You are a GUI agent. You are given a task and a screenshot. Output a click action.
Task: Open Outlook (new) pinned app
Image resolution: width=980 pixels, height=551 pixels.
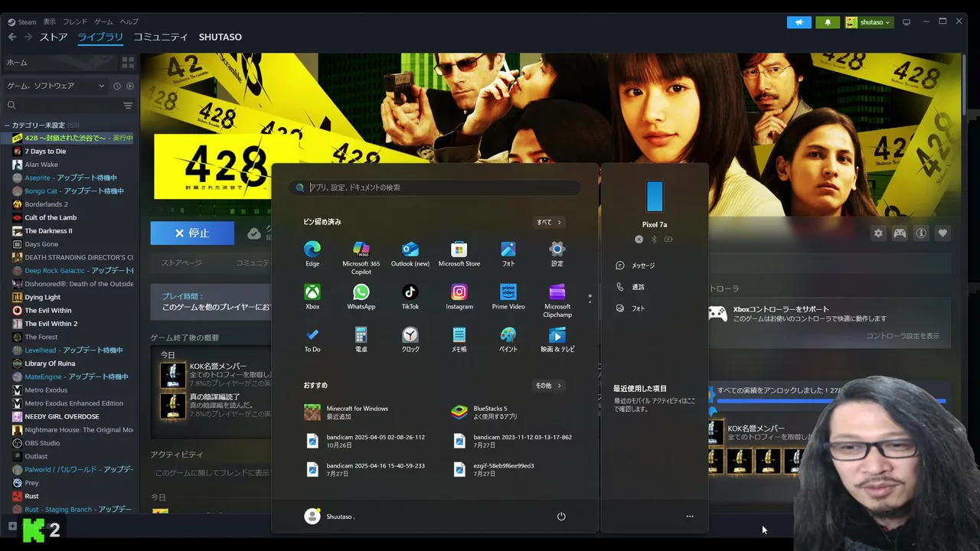coord(410,253)
